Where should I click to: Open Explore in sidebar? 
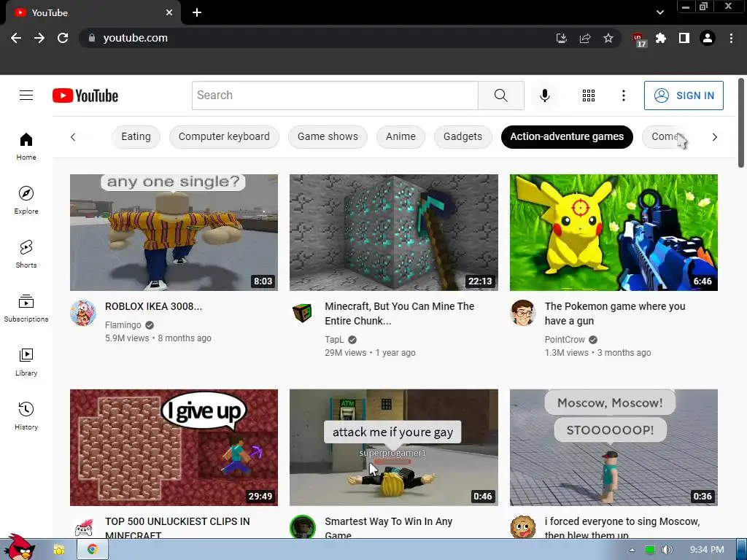pos(26,200)
